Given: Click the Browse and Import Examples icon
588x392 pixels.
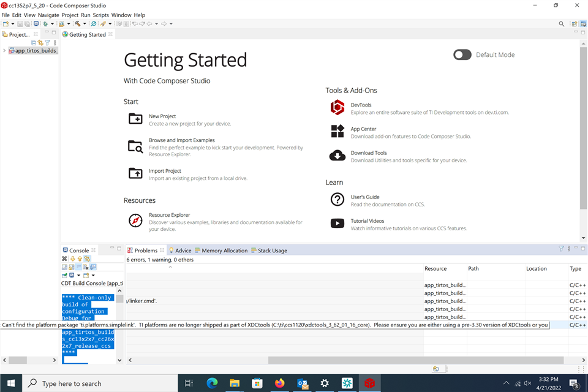Looking at the screenshot, I should (135, 146).
